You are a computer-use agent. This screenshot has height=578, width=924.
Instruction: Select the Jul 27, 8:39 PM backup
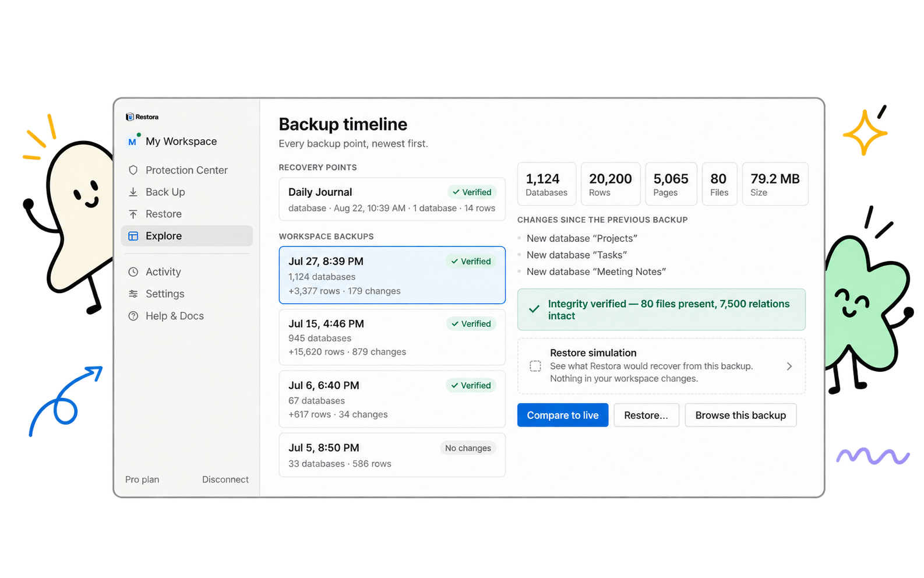(x=392, y=275)
